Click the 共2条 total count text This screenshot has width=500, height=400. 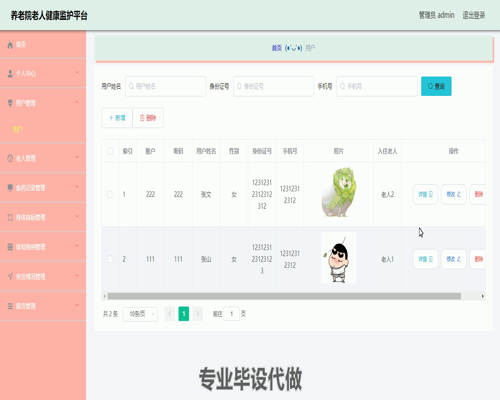click(x=110, y=314)
